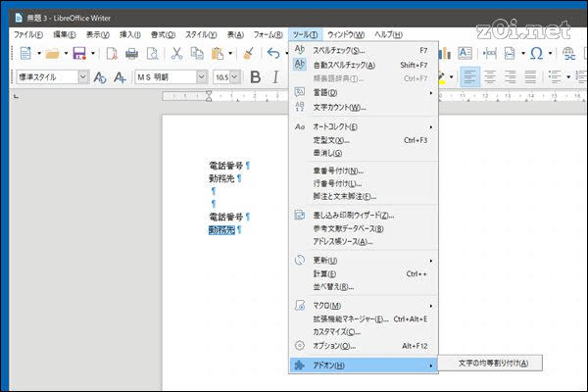This screenshot has height=392, width=588.
Task: Click the New document icon
Action: pos(25,53)
